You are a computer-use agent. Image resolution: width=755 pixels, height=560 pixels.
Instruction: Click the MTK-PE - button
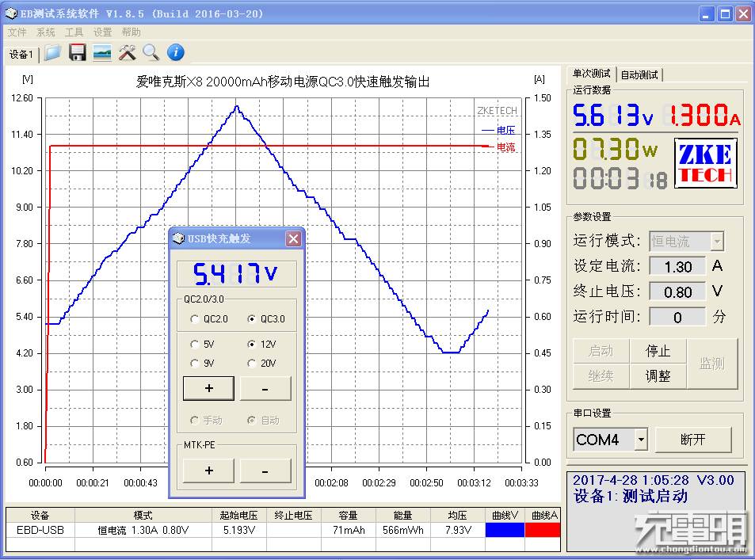point(265,470)
